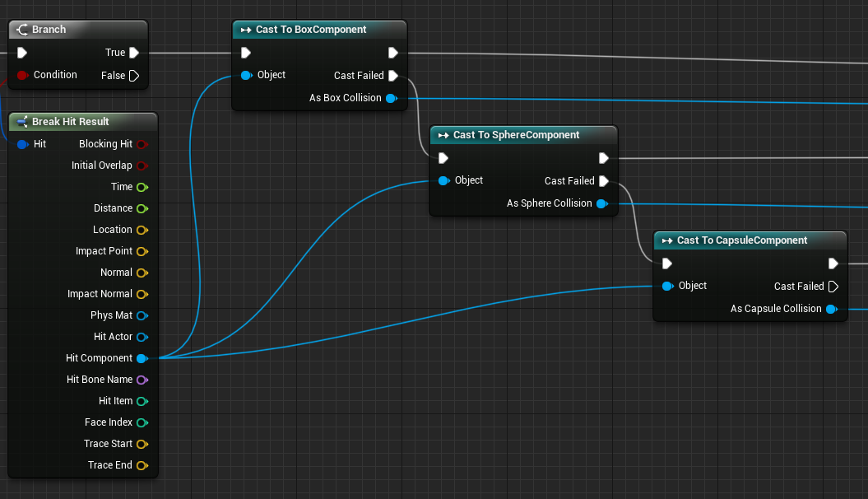Click the 'As Capsule Collision' label text
The width and height of the screenshot is (868, 499).
776,309
